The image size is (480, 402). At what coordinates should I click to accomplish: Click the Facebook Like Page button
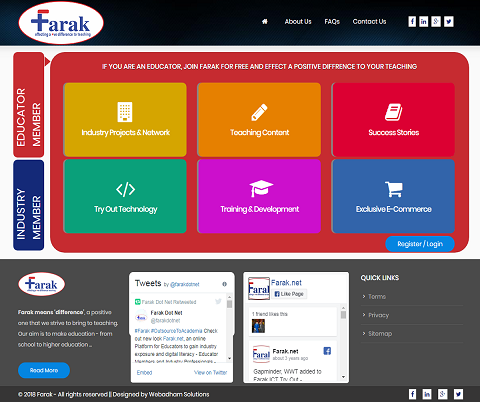point(289,294)
